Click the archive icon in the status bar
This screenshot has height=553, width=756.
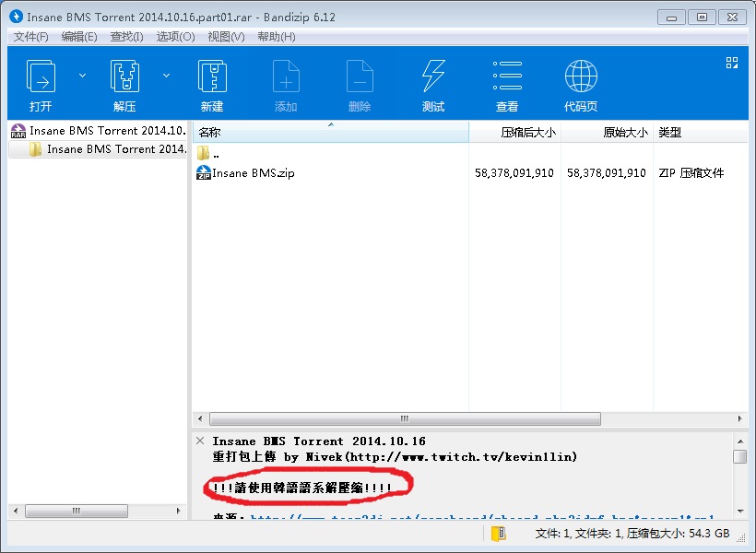click(x=498, y=534)
